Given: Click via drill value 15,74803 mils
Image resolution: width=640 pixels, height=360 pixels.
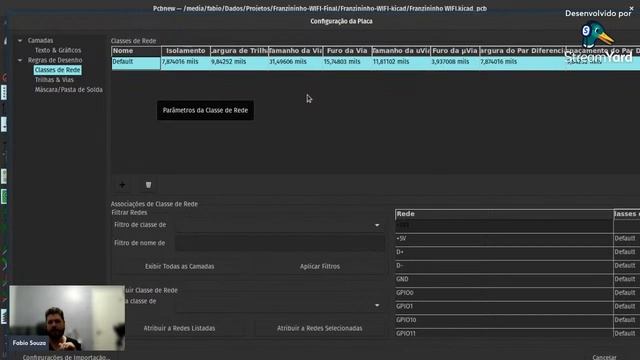Looking at the screenshot, I should [x=347, y=62].
